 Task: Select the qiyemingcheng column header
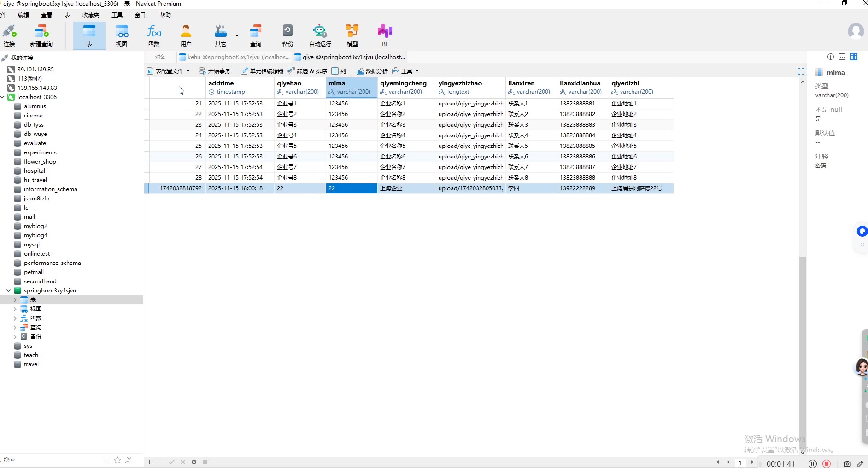(406, 88)
